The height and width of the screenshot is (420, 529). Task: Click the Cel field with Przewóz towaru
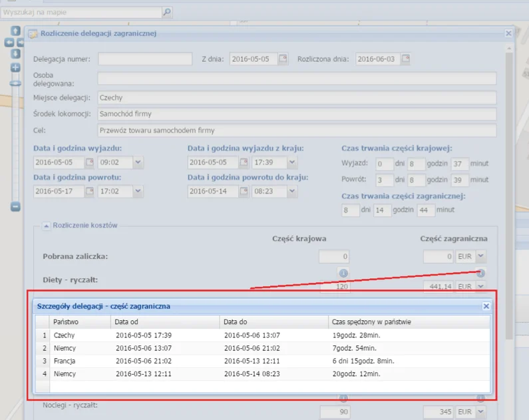click(x=297, y=130)
